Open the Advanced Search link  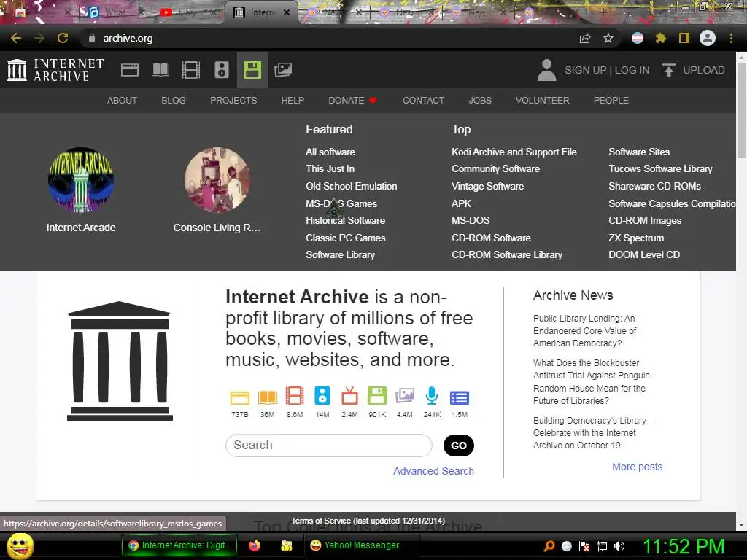433,471
